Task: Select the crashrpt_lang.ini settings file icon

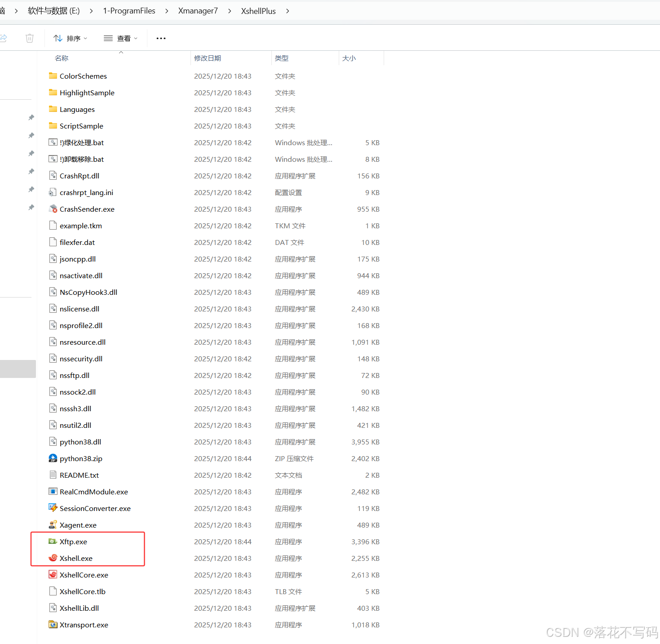Action: coord(53,192)
